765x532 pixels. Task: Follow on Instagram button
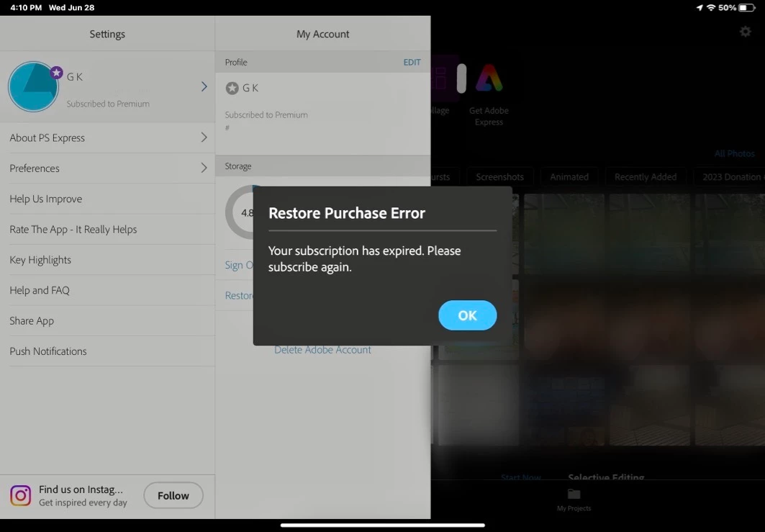pos(173,495)
